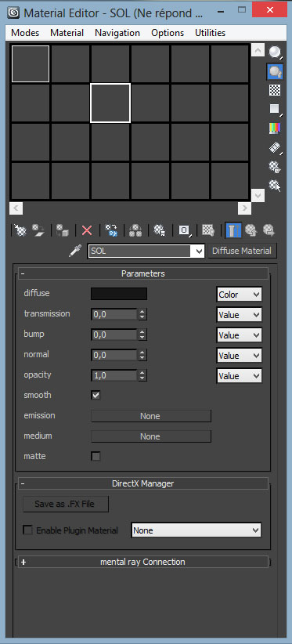The width and height of the screenshot is (292, 644).
Task: Open the Utilities menu
Action: pos(210,33)
